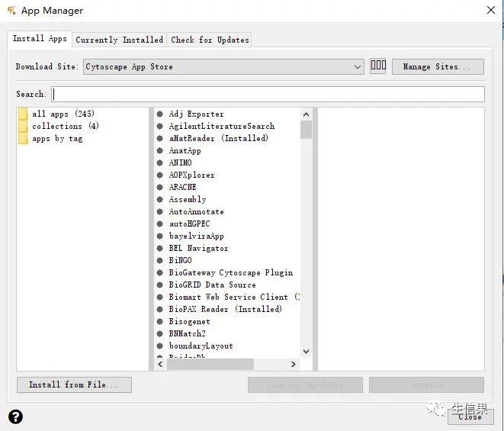Viewport: 504px width, 431px height.
Task: Select BioPAX Reader (Installed) entry
Action: (x=226, y=309)
